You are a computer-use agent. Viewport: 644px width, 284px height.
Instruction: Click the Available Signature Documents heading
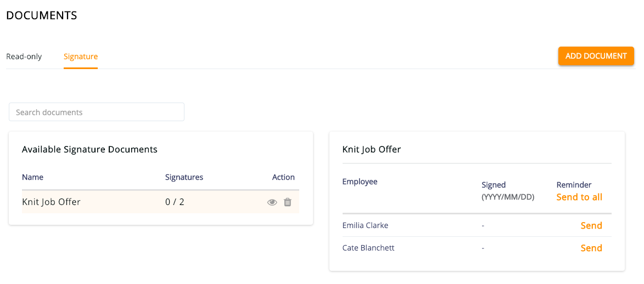pos(89,149)
